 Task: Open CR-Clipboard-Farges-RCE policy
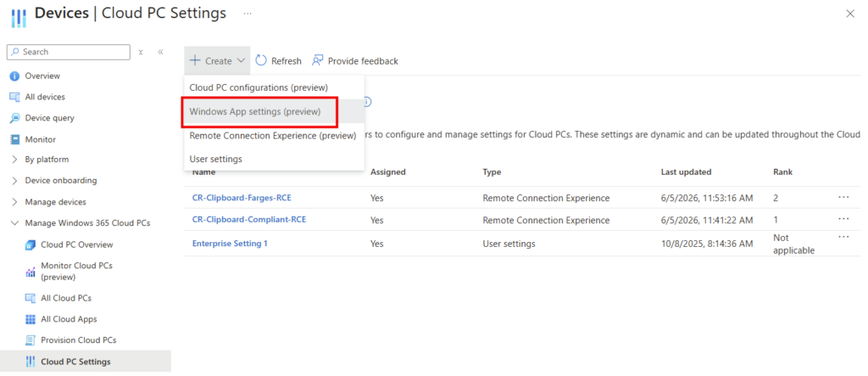point(241,198)
